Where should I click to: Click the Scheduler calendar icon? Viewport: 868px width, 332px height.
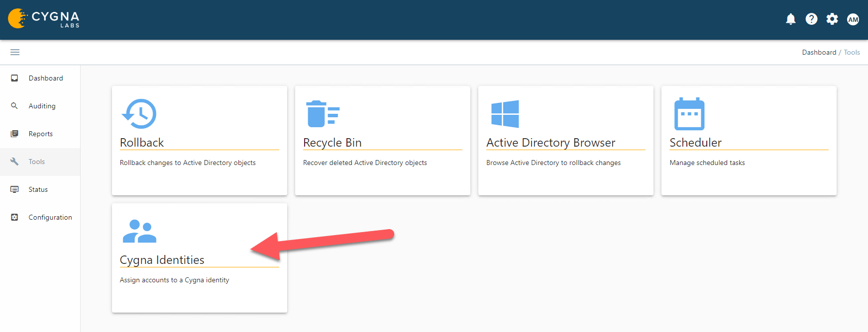[x=689, y=114]
